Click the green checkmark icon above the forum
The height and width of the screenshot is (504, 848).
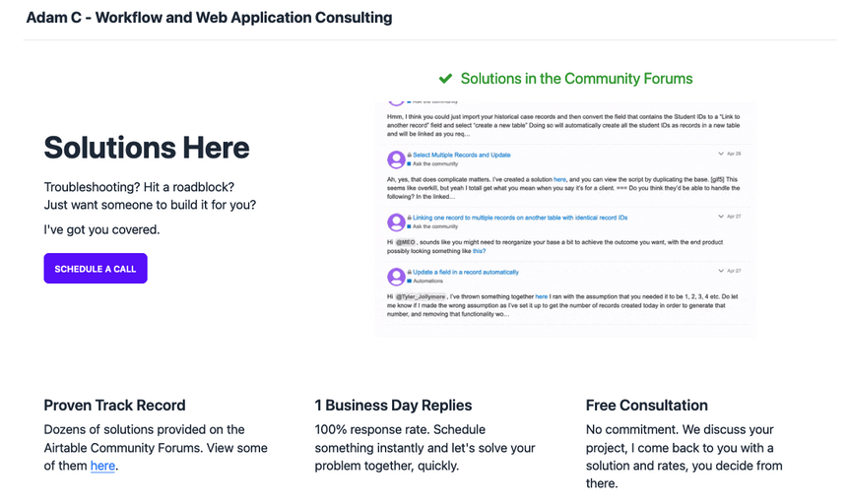(x=445, y=79)
